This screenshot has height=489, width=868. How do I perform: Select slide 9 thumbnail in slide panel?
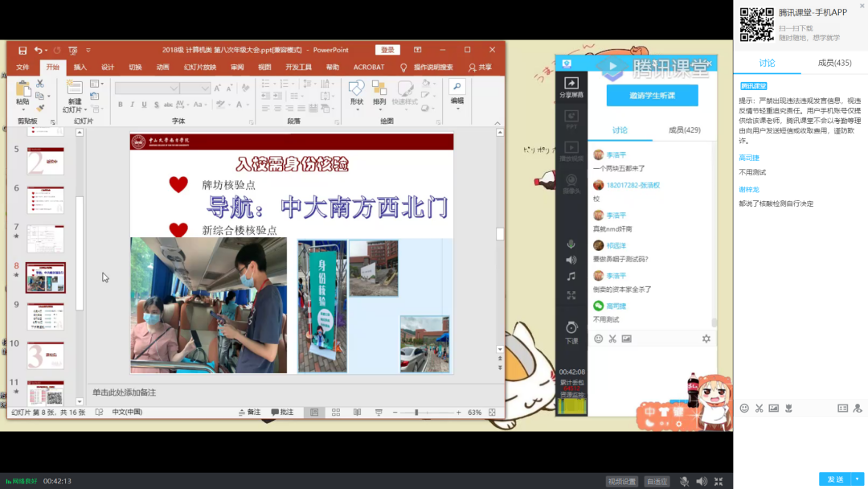pyautogui.click(x=46, y=316)
